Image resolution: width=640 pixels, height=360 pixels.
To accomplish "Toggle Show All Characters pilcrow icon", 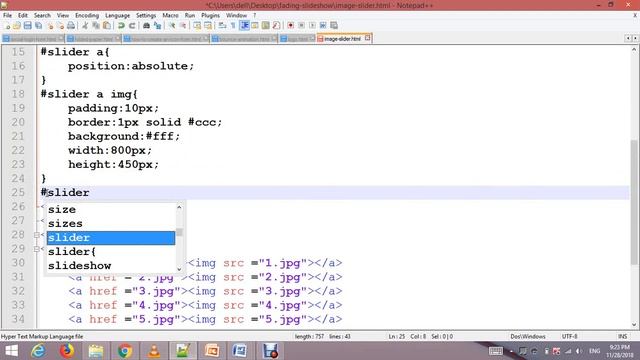I will 233,25.
